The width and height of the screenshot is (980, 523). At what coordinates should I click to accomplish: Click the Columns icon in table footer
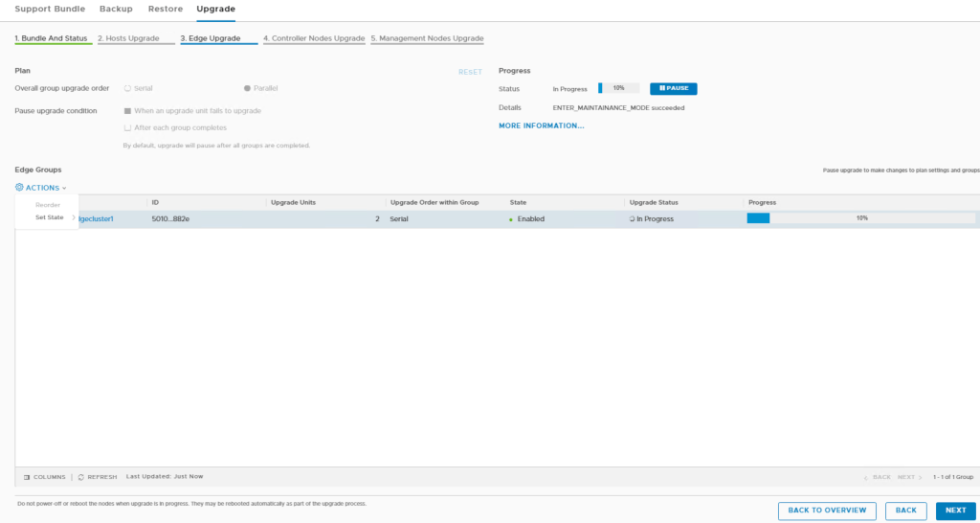coord(27,477)
